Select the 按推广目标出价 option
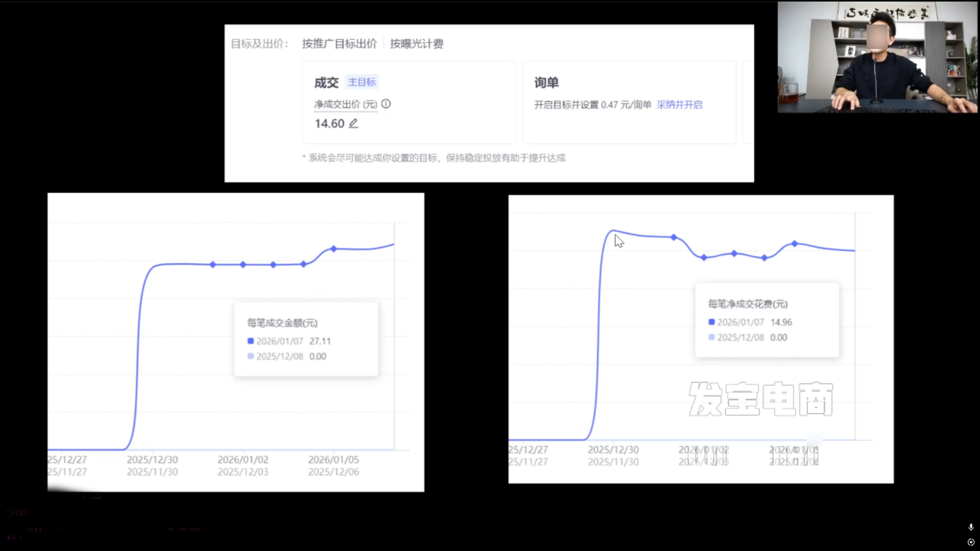 pyautogui.click(x=339, y=43)
